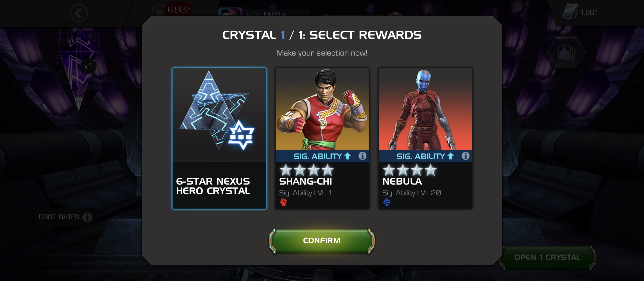Viewport: 644px width, 281px height.
Task: Click the red fist class icon under Shang-Chi
Action: click(x=284, y=202)
